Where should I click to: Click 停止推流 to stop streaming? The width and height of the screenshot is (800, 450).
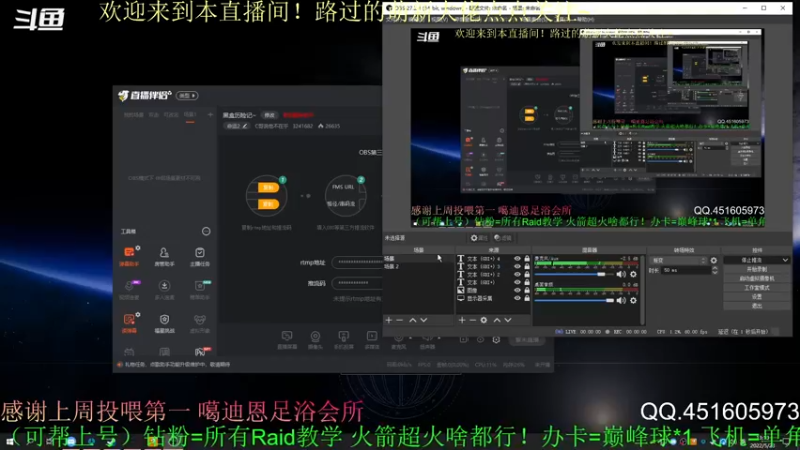[x=752, y=260]
